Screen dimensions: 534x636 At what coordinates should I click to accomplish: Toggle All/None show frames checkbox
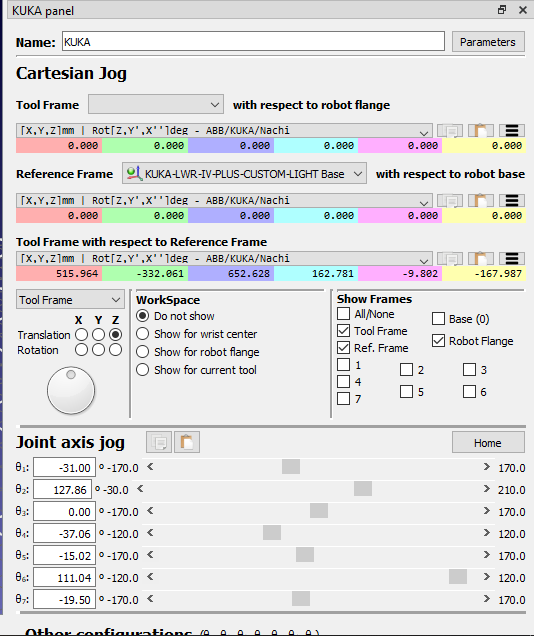343,314
